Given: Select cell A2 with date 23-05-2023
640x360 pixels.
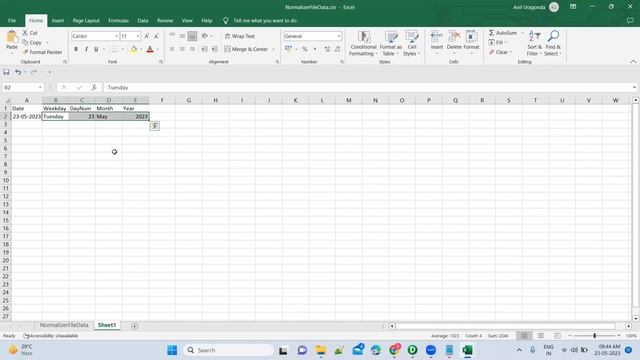Looking at the screenshot, I should (x=27, y=116).
